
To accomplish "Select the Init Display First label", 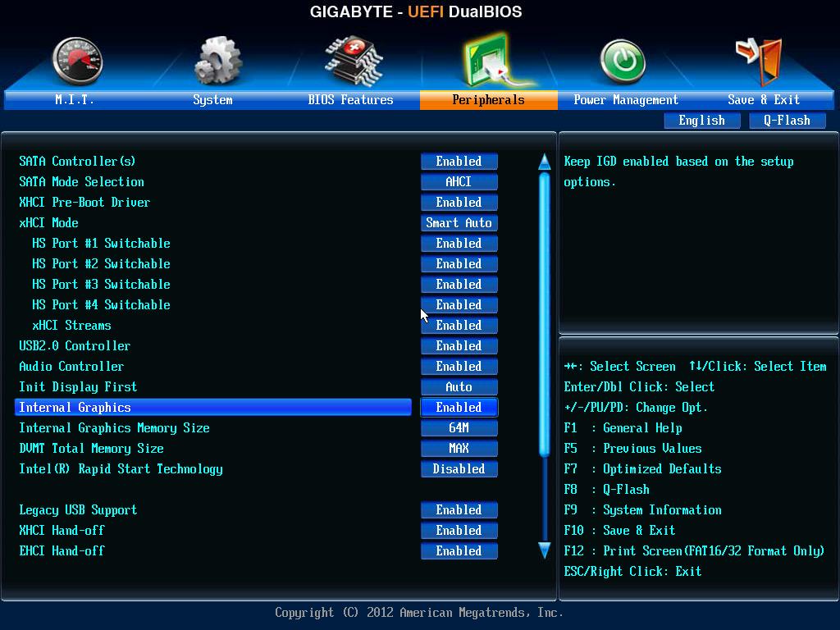I will [x=78, y=387].
